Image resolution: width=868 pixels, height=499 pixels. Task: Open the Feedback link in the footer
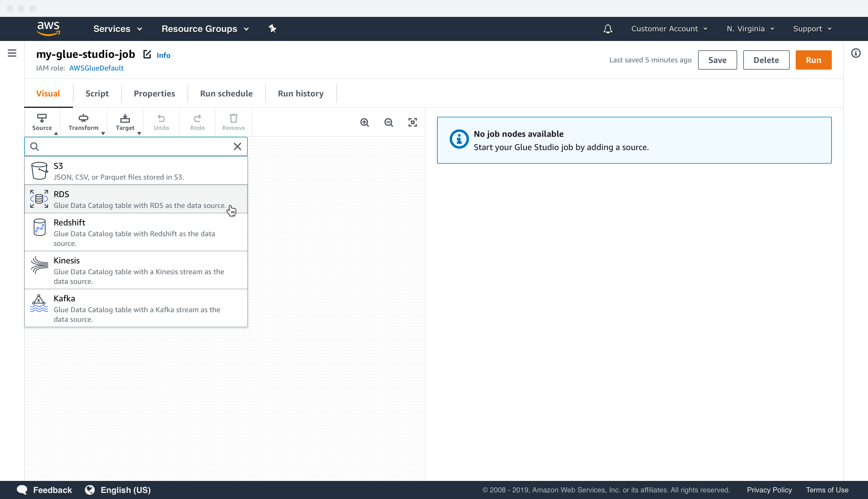click(45, 490)
